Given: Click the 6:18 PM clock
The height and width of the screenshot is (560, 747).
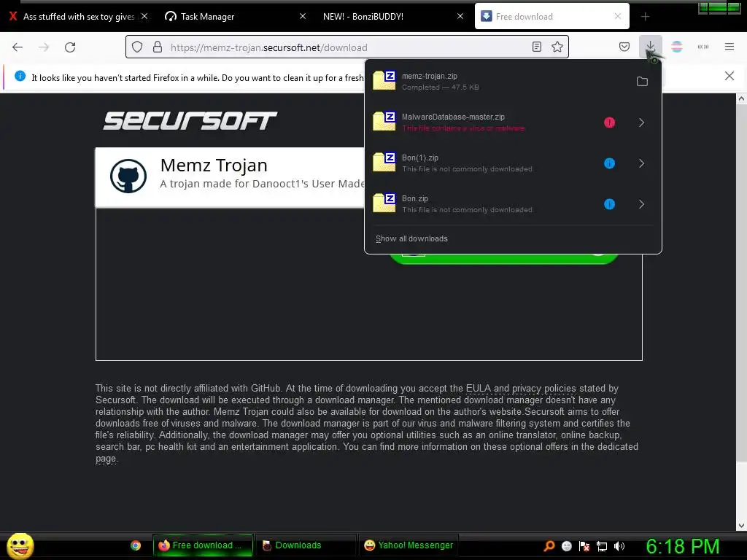Looking at the screenshot, I should (682, 546).
